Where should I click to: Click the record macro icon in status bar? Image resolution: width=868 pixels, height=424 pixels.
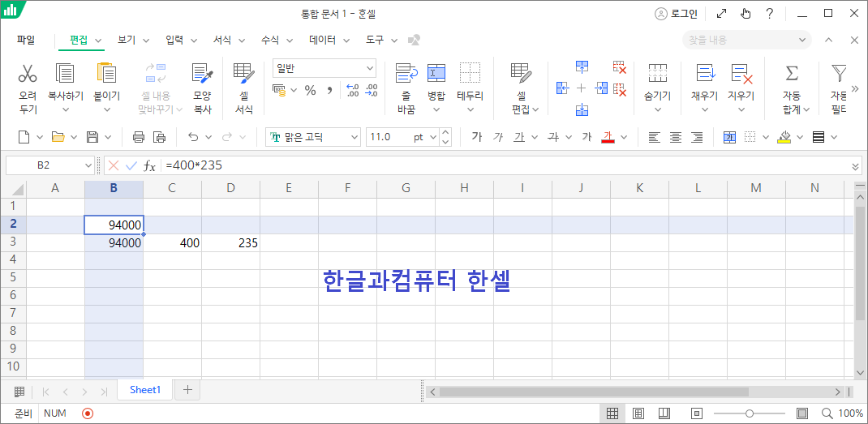coord(88,413)
